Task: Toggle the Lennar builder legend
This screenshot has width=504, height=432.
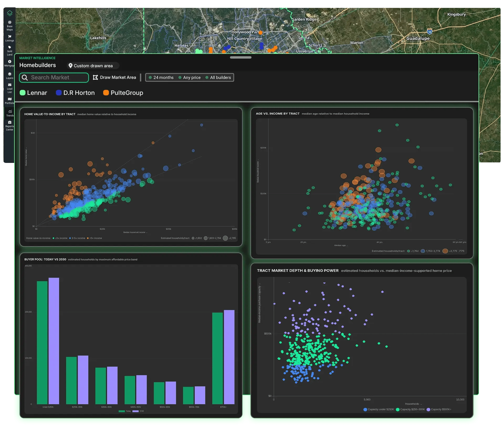Action: pos(33,93)
